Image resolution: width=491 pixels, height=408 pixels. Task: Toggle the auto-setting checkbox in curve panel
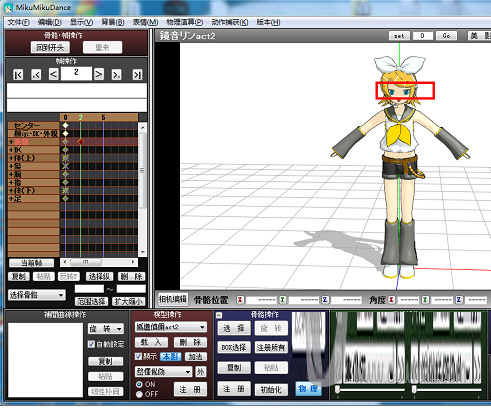[91, 344]
